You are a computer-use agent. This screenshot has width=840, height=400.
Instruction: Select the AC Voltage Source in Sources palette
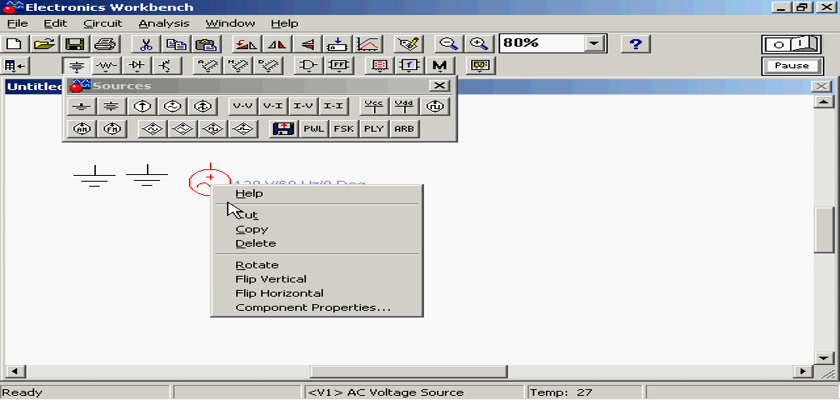(x=172, y=106)
